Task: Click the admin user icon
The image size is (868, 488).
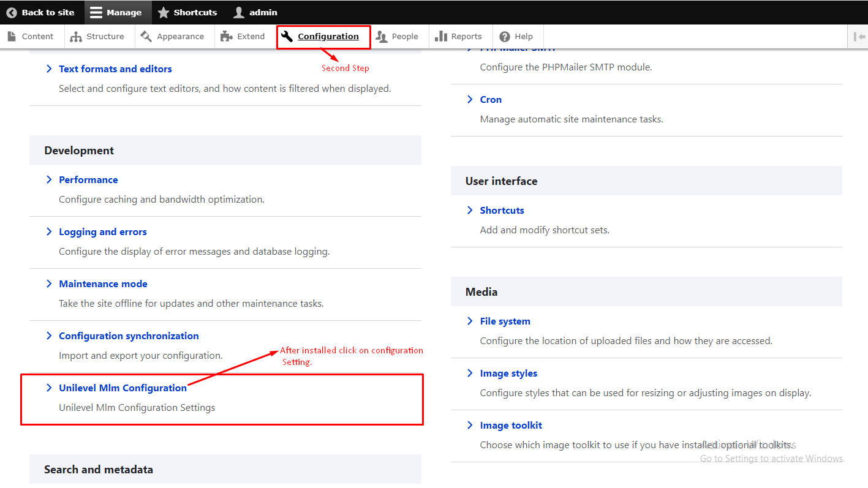Action: coord(239,12)
